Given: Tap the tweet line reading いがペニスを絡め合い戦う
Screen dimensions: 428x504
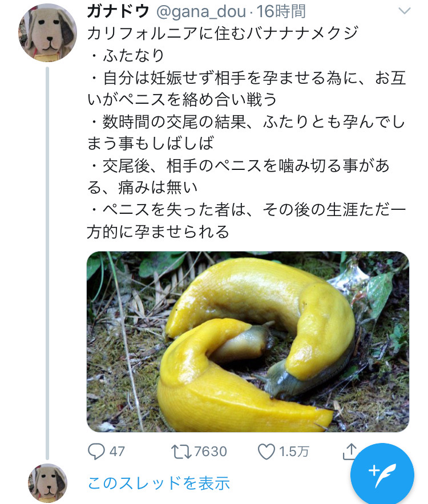Looking at the screenshot, I should (x=181, y=99).
